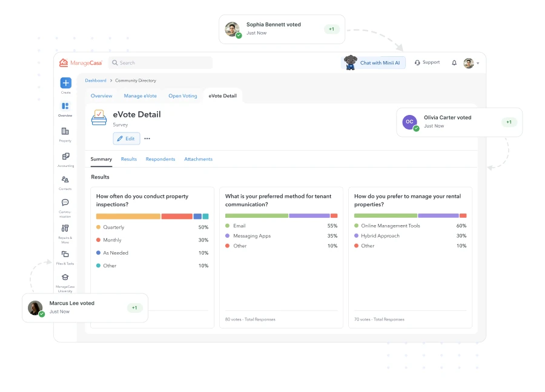The width and height of the screenshot is (545, 392).
Task: Click the Marcus Lee voted notification
Action: click(x=85, y=308)
